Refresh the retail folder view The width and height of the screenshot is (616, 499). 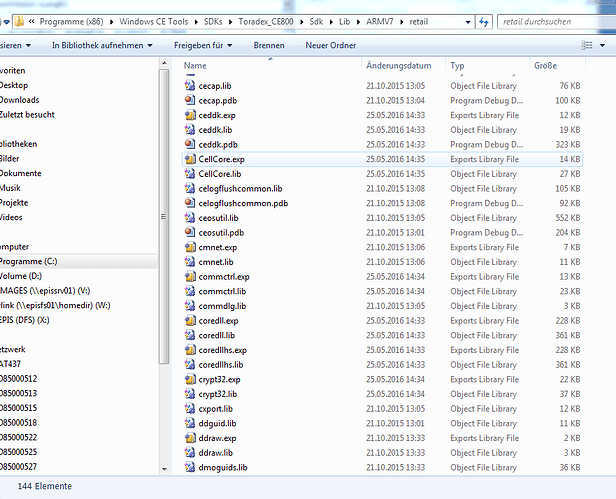(484, 22)
